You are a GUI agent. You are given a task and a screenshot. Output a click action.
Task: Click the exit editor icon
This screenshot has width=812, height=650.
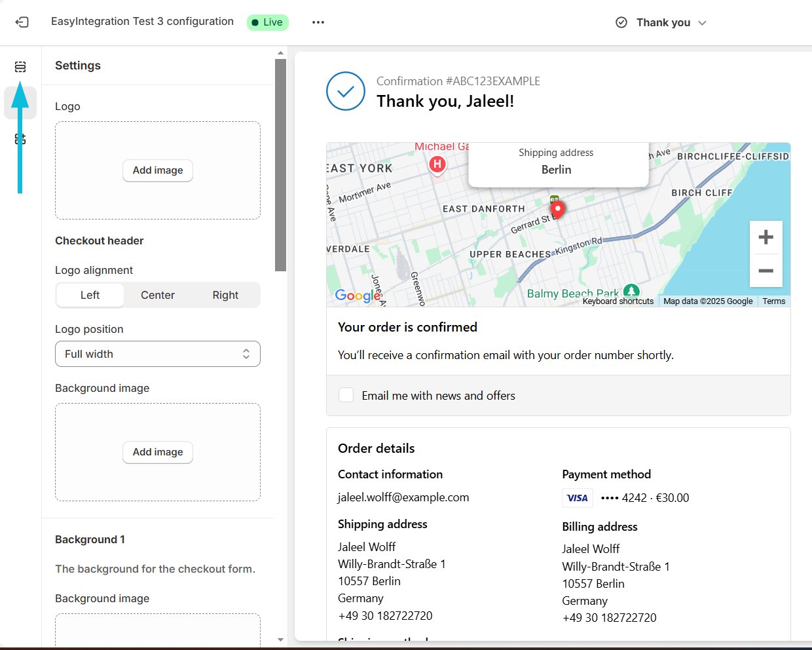point(22,22)
